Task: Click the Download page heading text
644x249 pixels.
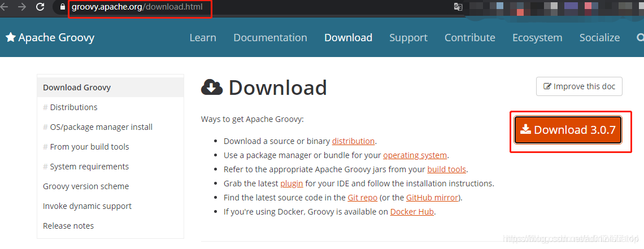Action: 277,88
